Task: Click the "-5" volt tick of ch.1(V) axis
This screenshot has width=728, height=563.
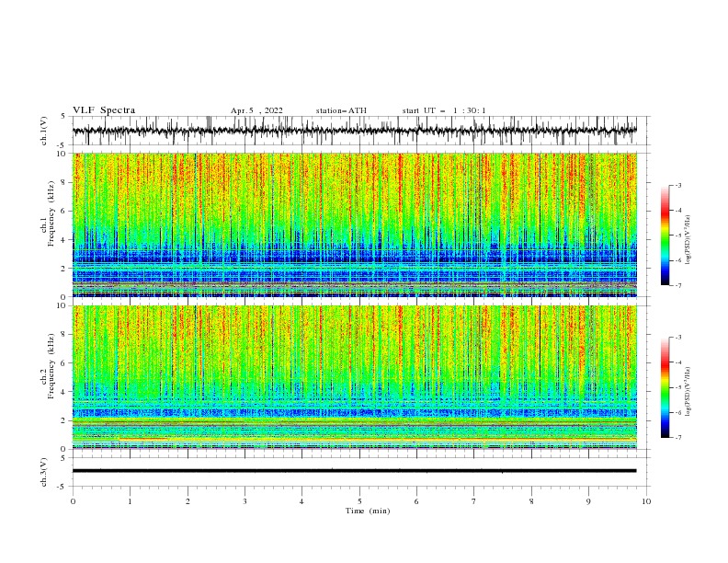Action: [63, 145]
